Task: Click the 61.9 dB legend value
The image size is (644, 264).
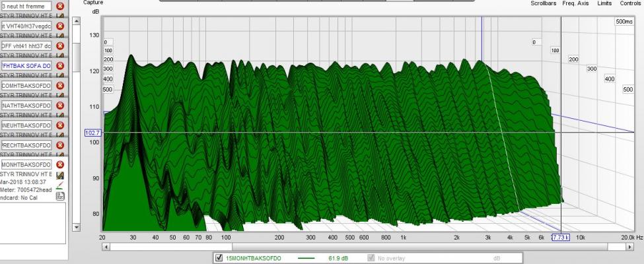Action: pos(338,258)
